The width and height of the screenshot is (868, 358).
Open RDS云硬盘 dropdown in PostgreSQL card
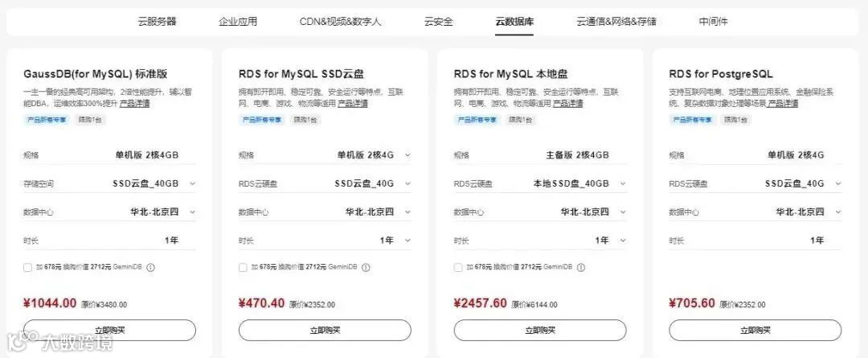coord(838,184)
